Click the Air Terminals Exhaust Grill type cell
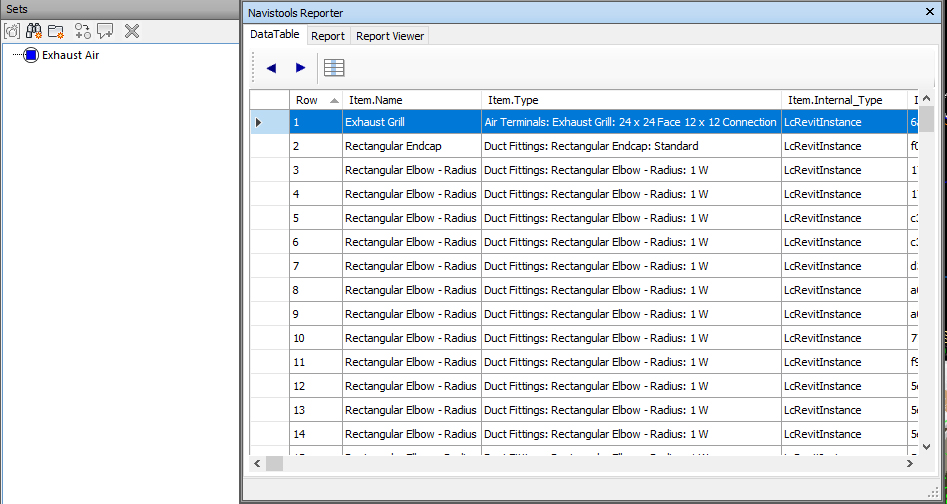 click(x=631, y=123)
